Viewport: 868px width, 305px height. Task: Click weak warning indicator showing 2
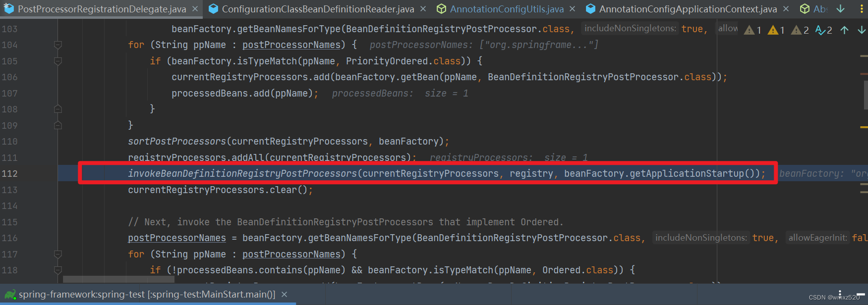coord(800,30)
